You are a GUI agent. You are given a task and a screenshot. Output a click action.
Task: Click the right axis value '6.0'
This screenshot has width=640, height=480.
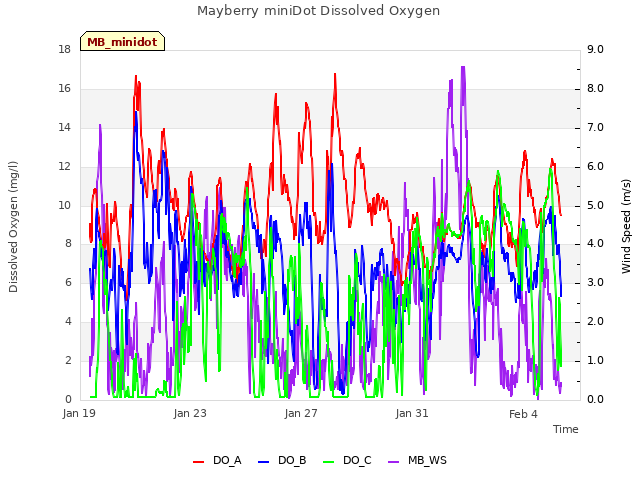(595, 167)
